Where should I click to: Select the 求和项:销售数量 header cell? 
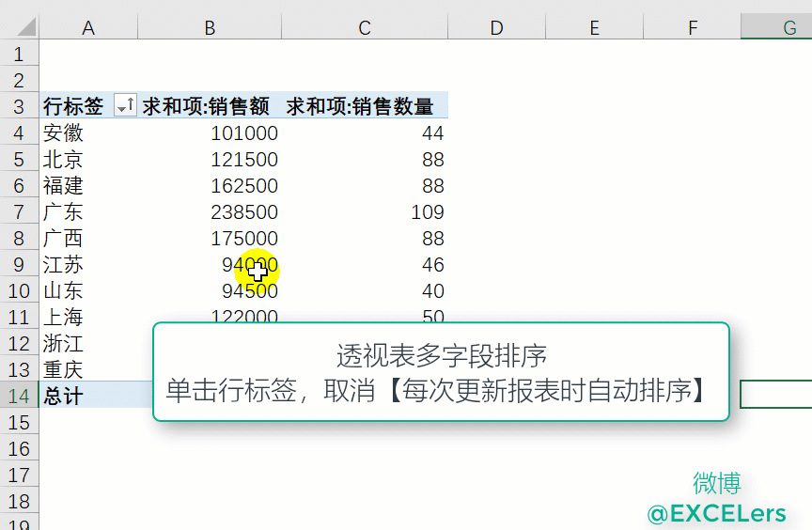click(x=363, y=106)
